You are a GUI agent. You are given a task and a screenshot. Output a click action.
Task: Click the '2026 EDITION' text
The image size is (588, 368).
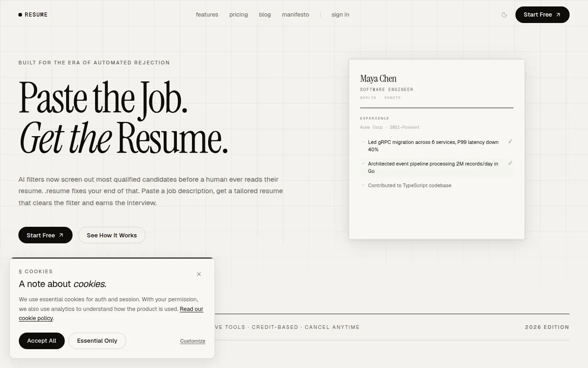pos(547,327)
